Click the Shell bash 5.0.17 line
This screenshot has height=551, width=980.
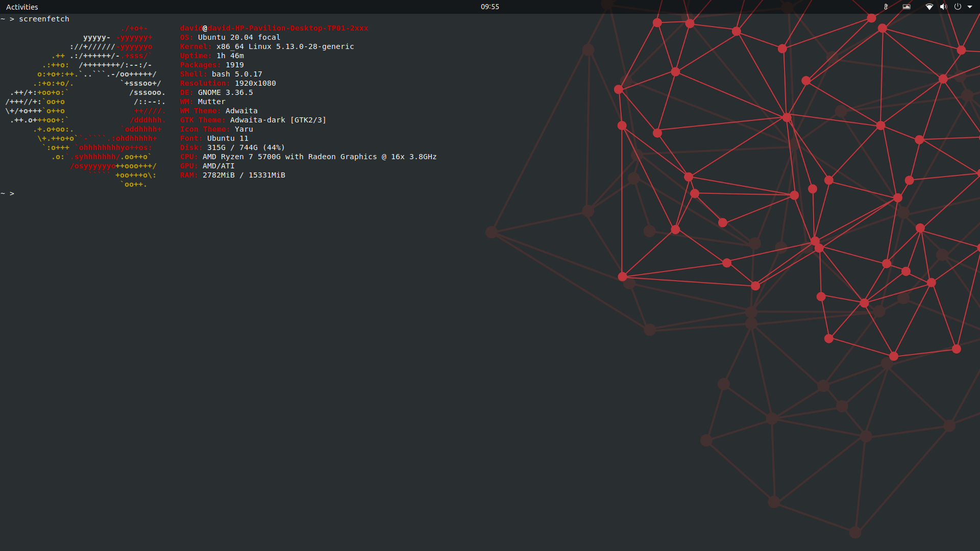tap(221, 74)
